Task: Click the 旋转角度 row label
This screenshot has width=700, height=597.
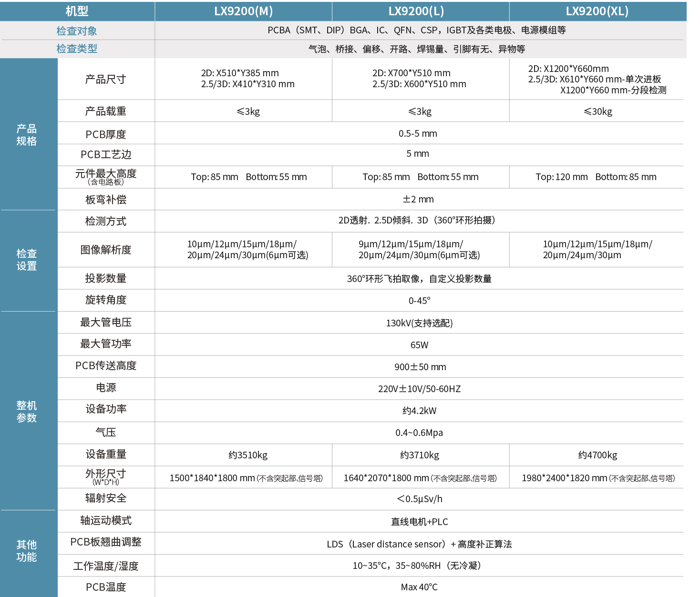Action: (106, 300)
